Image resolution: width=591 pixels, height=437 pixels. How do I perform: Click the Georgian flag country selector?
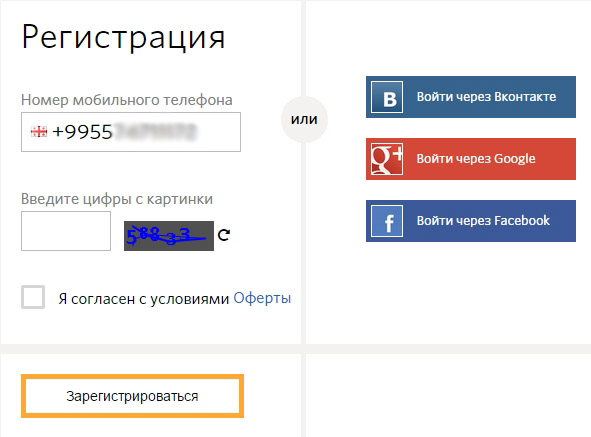click(39, 132)
